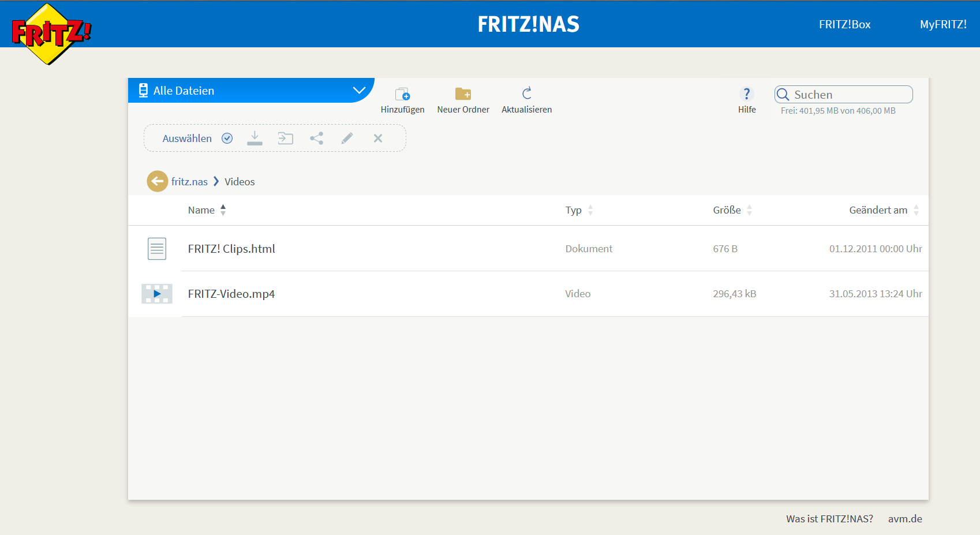This screenshot has height=535, width=980.
Task: Click the download icon in action bar
Action: (255, 138)
